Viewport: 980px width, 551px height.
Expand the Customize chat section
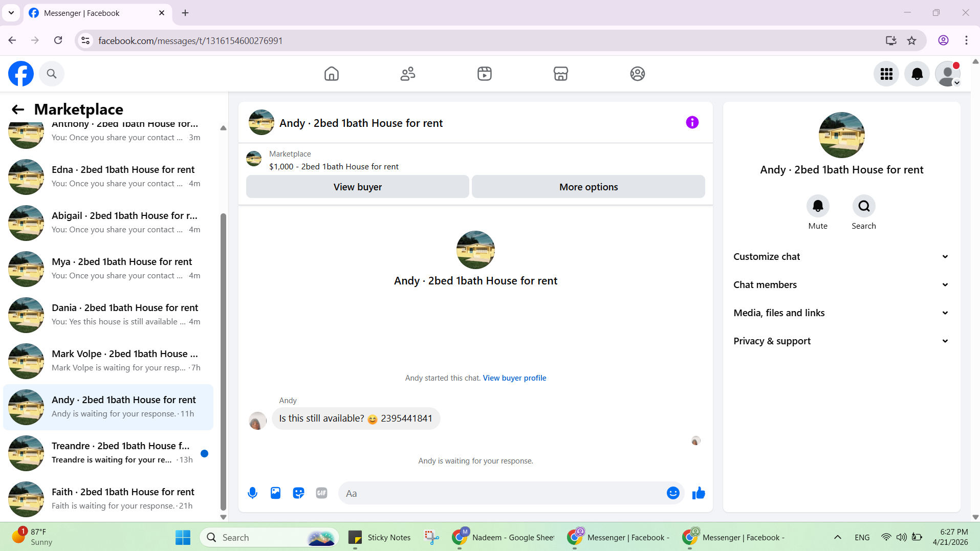click(x=841, y=257)
